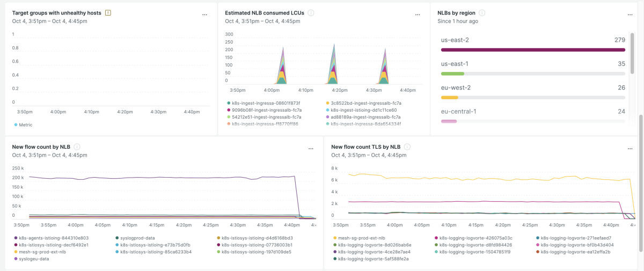Click info icon beside New flow count TLS by NLB

click(x=407, y=147)
